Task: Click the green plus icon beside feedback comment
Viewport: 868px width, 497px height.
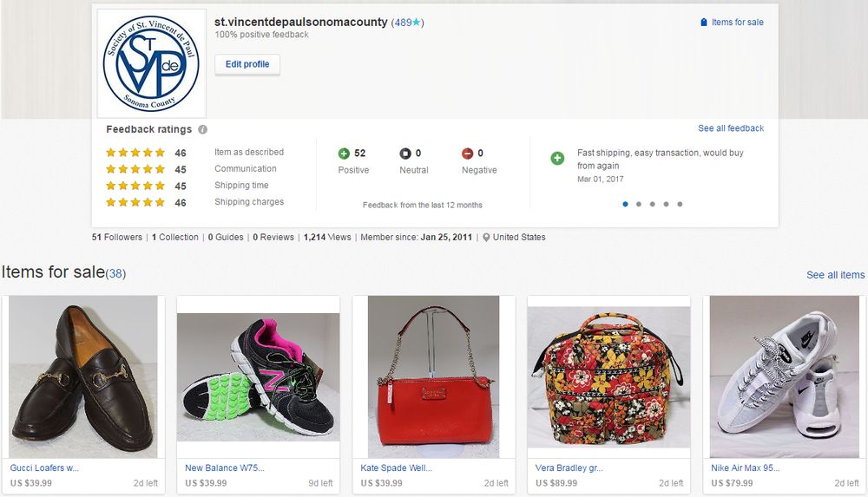Action: [x=557, y=158]
